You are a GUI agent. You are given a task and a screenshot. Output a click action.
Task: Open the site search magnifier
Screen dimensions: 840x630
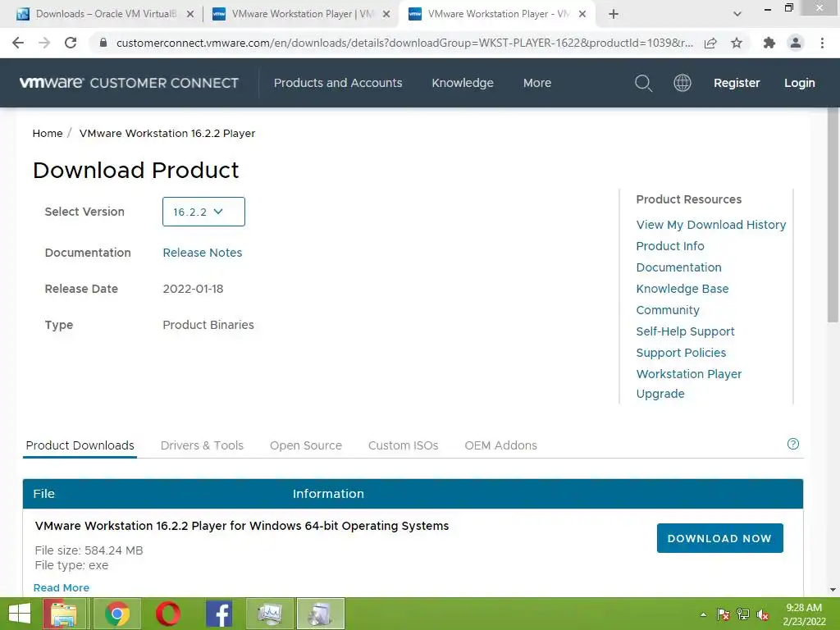(x=643, y=83)
